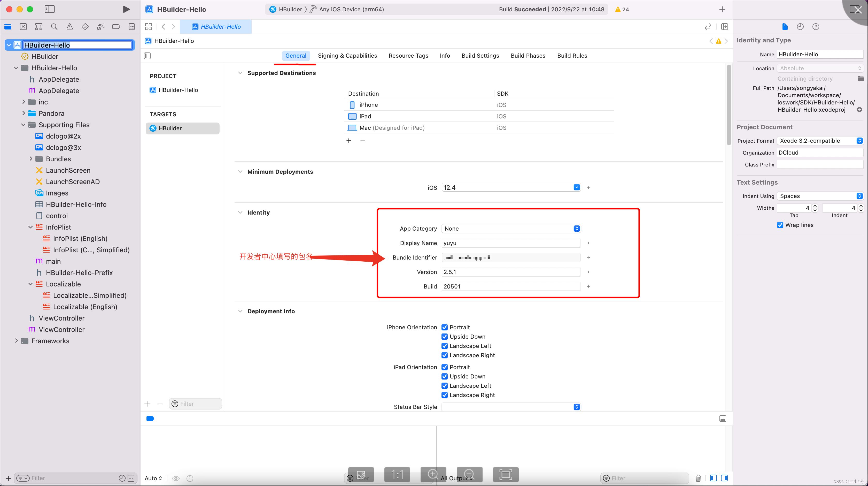Open the Debug navigator icon
Image resolution: width=868 pixels, height=486 pixels.
click(x=100, y=27)
